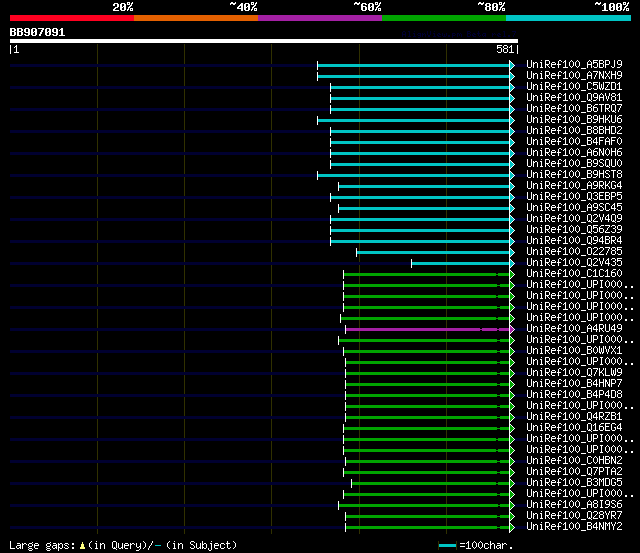Click the orange ~40% legend color bar
The image size is (640, 553).
click(196, 18)
